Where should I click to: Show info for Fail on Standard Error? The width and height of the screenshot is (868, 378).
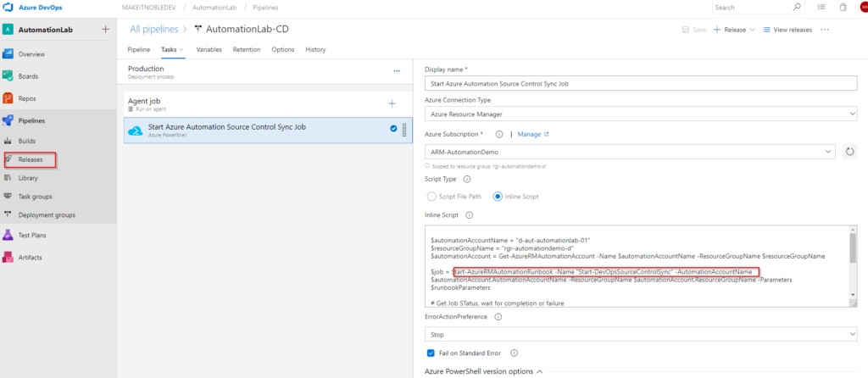click(x=514, y=353)
